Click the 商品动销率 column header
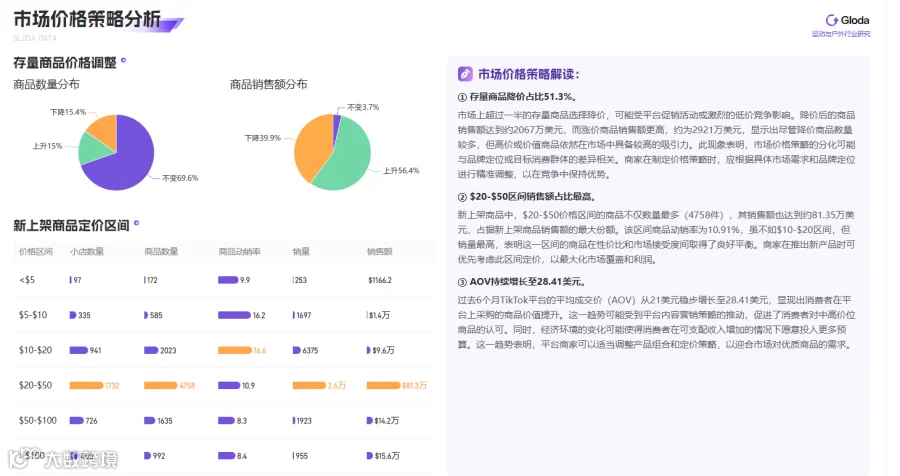The height and width of the screenshot is (476, 900). coord(239,251)
